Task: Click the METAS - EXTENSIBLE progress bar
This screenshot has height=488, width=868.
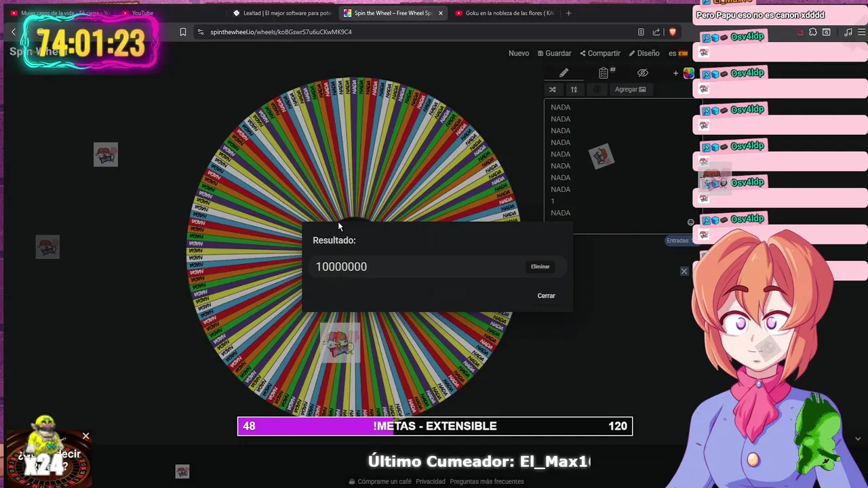Action: [435, 426]
